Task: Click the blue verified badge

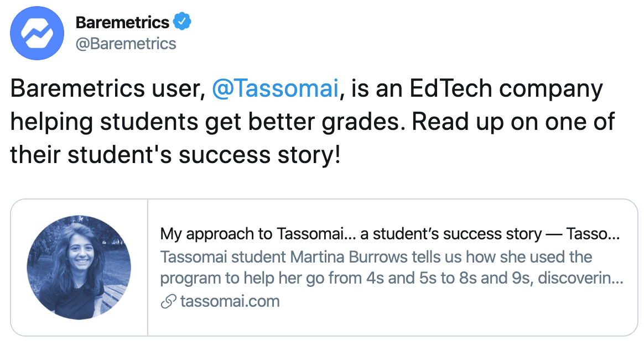Action: [x=182, y=22]
